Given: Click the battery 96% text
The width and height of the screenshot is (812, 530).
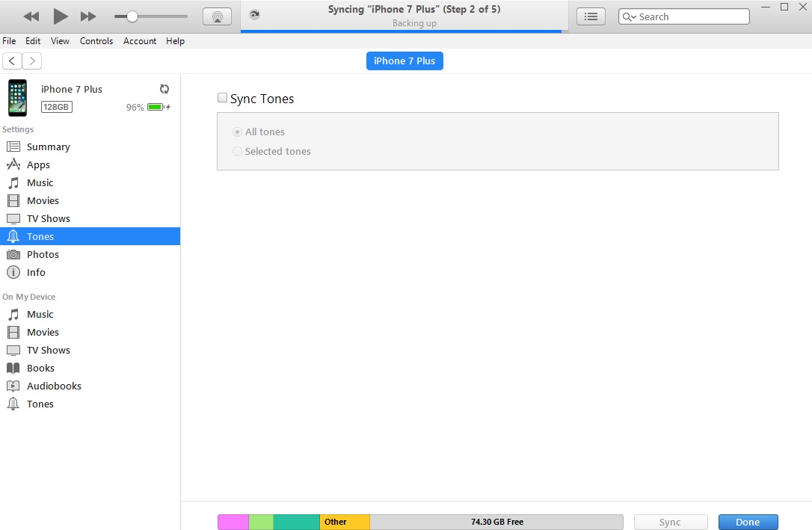Looking at the screenshot, I should pos(135,108).
